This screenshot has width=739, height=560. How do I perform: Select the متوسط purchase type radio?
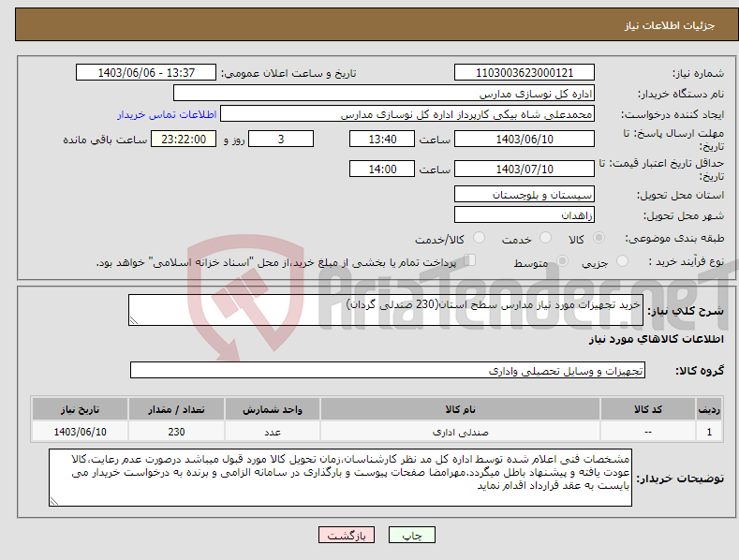562,260
